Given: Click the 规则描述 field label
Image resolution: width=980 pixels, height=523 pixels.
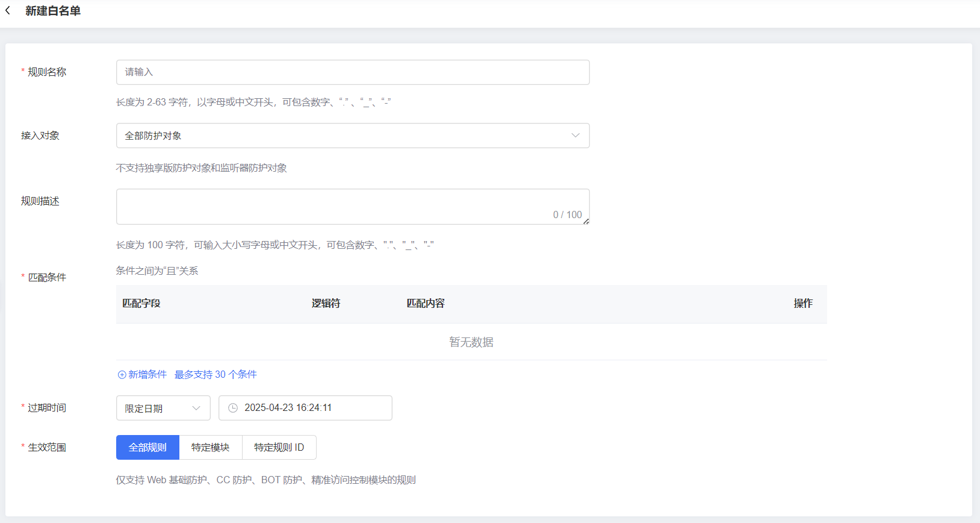Looking at the screenshot, I should (x=40, y=201).
